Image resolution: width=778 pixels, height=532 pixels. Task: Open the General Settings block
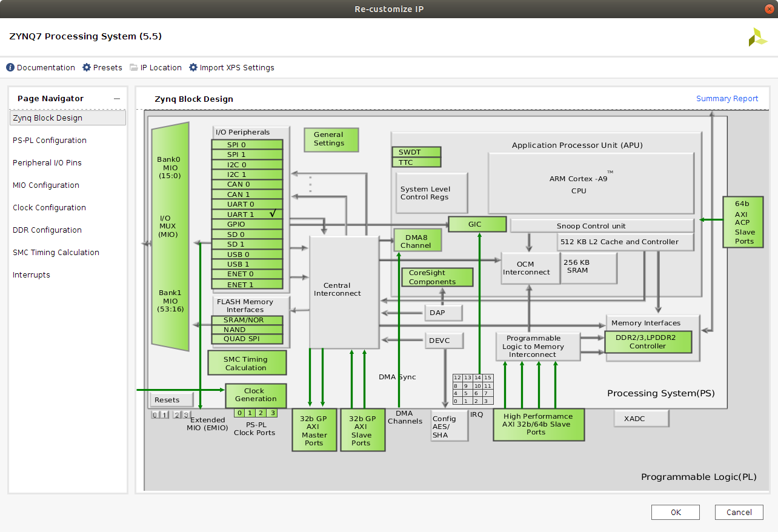click(331, 139)
